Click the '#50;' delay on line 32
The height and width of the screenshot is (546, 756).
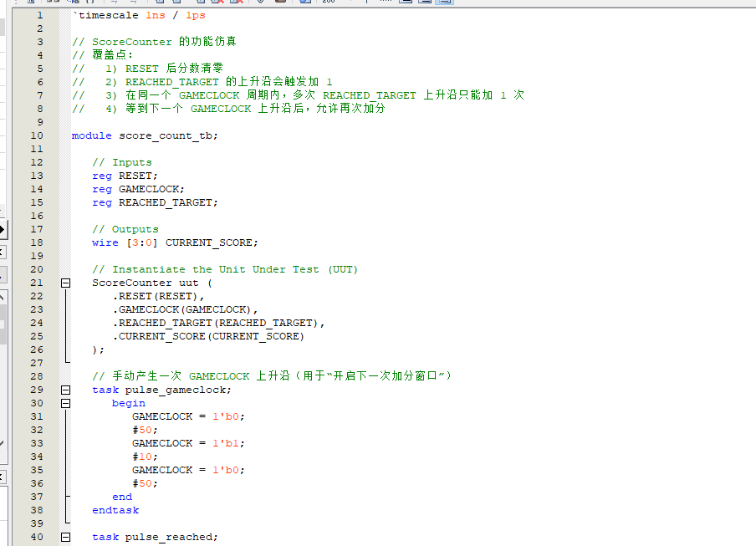(x=146, y=430)
